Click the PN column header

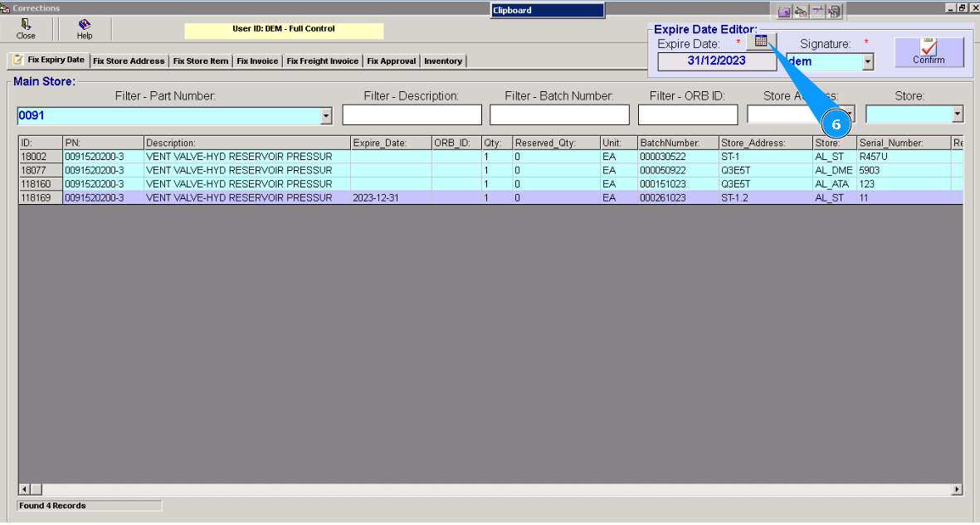[x=103, y=143]
